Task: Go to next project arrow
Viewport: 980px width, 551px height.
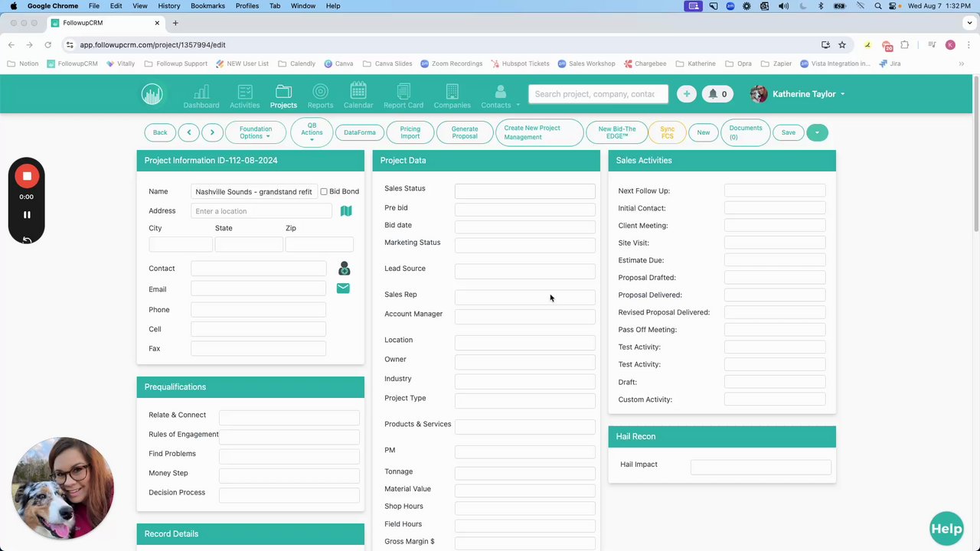Action: click(x=212, y=132)
